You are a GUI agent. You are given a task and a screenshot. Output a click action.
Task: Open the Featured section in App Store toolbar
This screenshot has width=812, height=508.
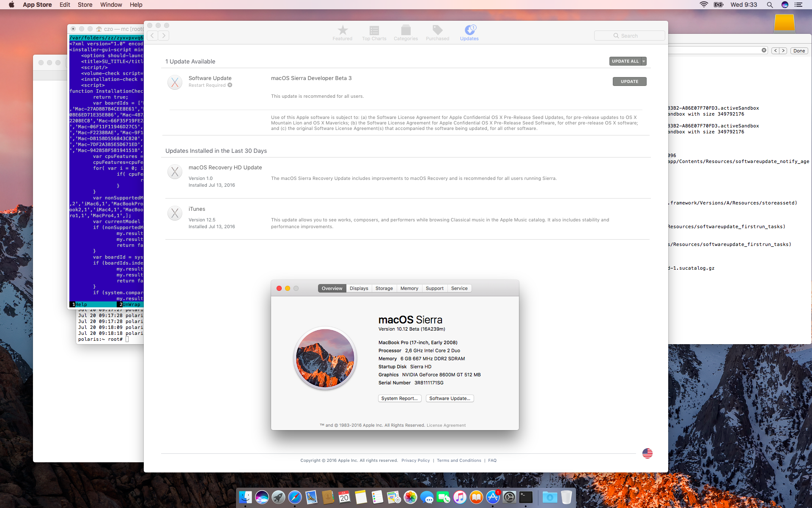(343, 33)
